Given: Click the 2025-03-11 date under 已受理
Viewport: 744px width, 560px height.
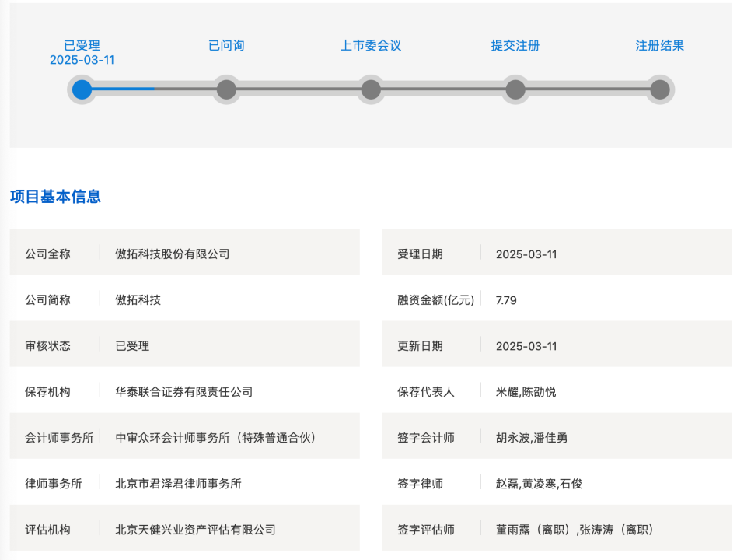Looking at the screenshot, I should coord(82,60).
